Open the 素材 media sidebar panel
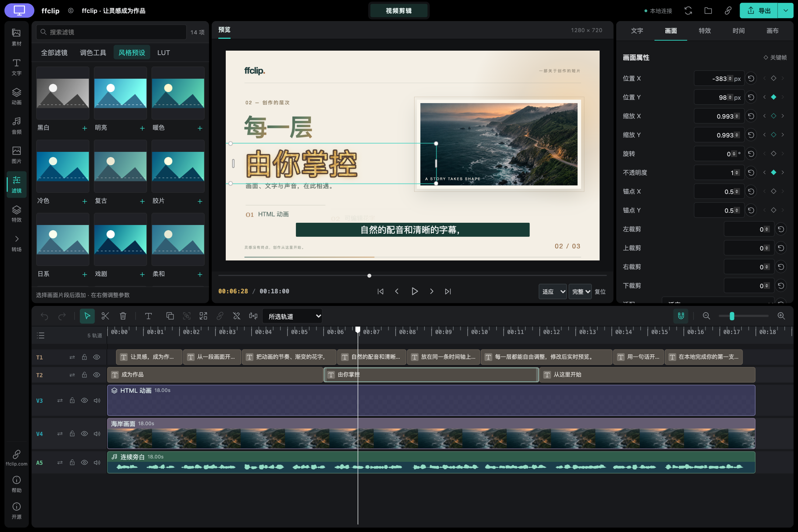798x532 pixels. [x=17, y=37]
